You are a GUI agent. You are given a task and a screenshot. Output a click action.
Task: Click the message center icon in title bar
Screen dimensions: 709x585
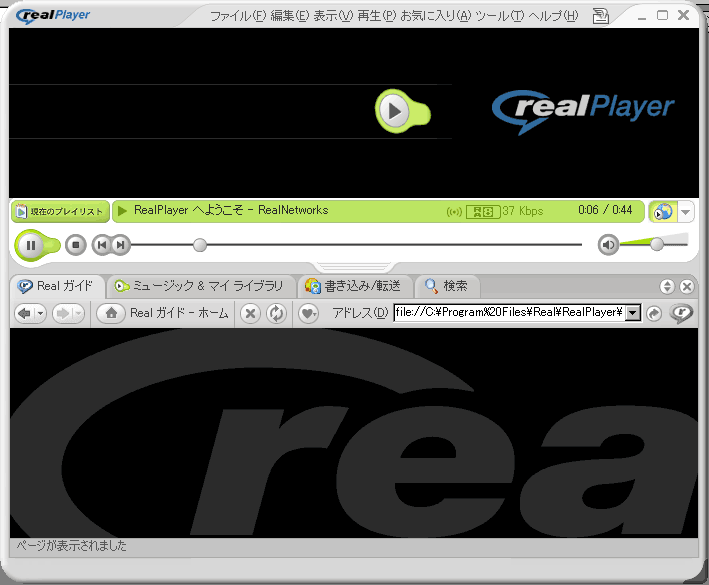[600, 16]
